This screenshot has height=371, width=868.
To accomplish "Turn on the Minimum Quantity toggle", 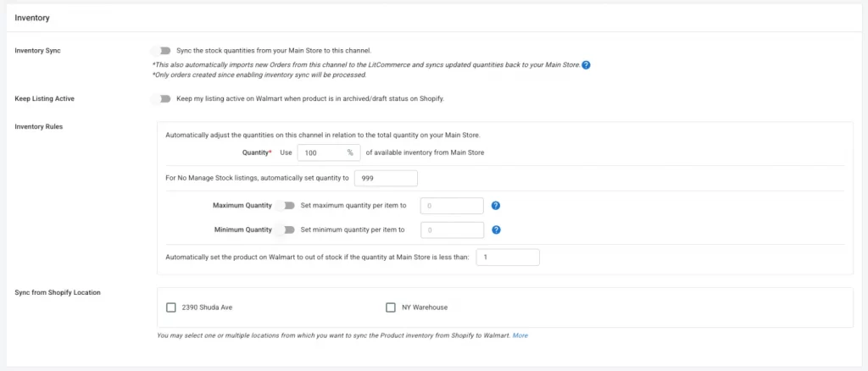I will click(x=287, y=230).
